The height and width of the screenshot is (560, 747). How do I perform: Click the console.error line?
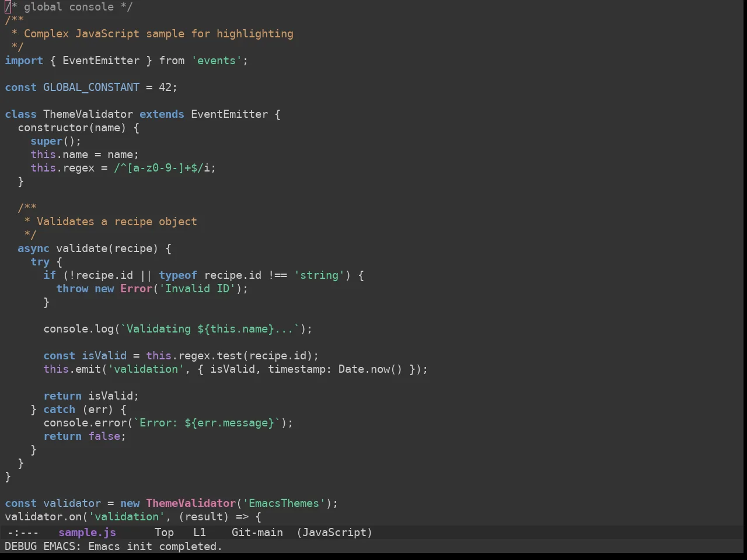[168, 423]
